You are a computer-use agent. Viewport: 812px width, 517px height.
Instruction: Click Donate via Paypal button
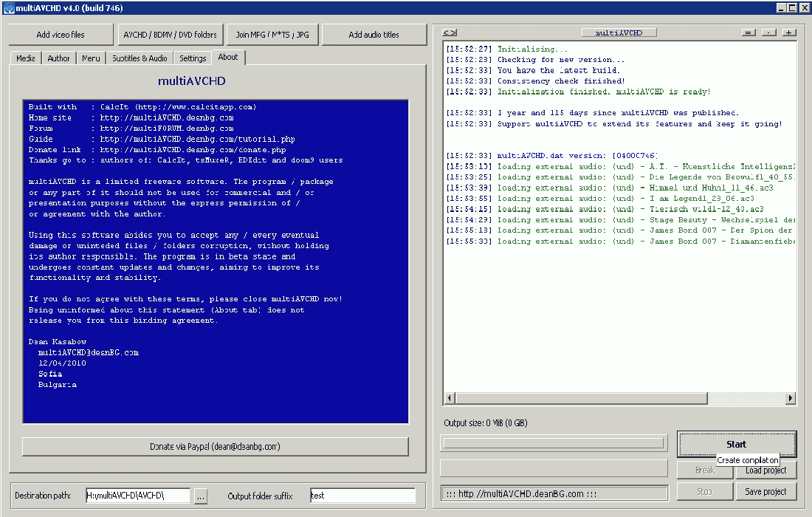[x=215, y=447]
